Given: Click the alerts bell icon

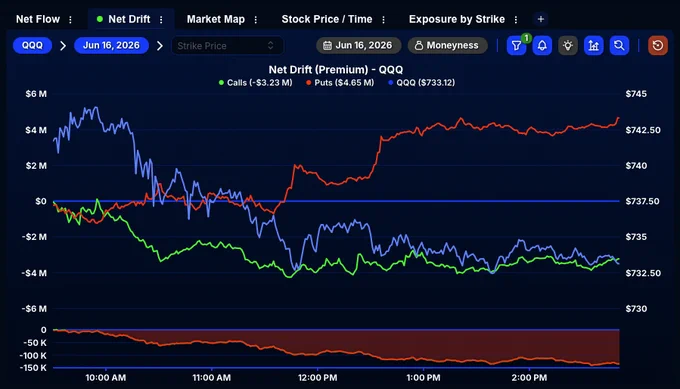Looking at the screenshot, I should (x=542, y=46).
